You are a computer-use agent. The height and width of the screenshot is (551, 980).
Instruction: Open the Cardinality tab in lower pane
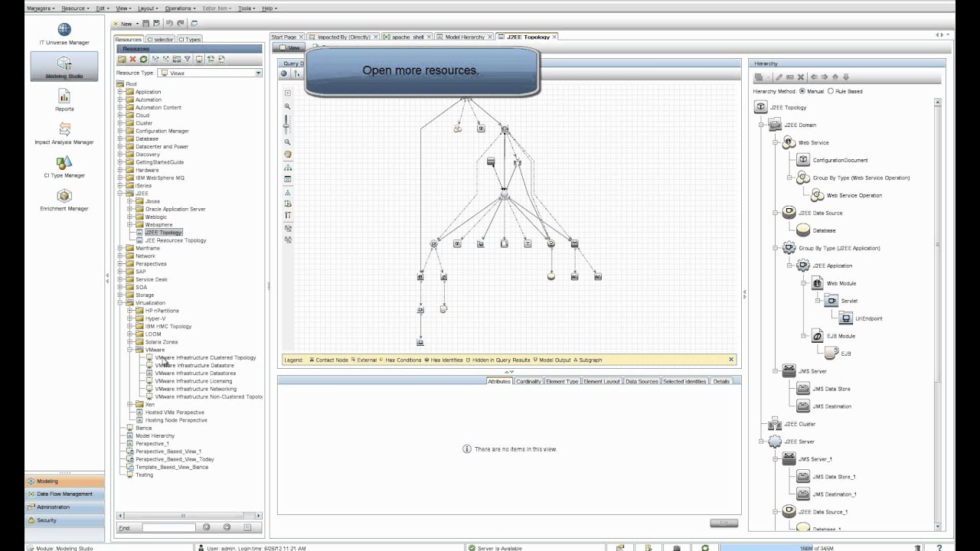tap(528, 381)
